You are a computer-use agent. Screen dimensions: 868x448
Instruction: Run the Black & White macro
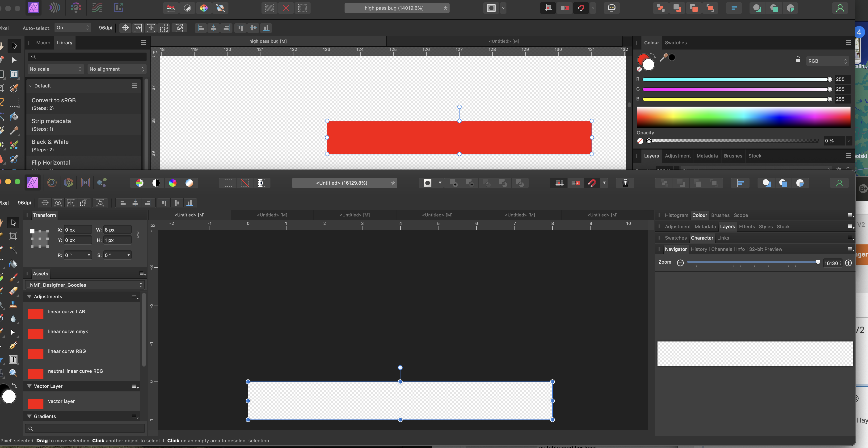(84, 145)
